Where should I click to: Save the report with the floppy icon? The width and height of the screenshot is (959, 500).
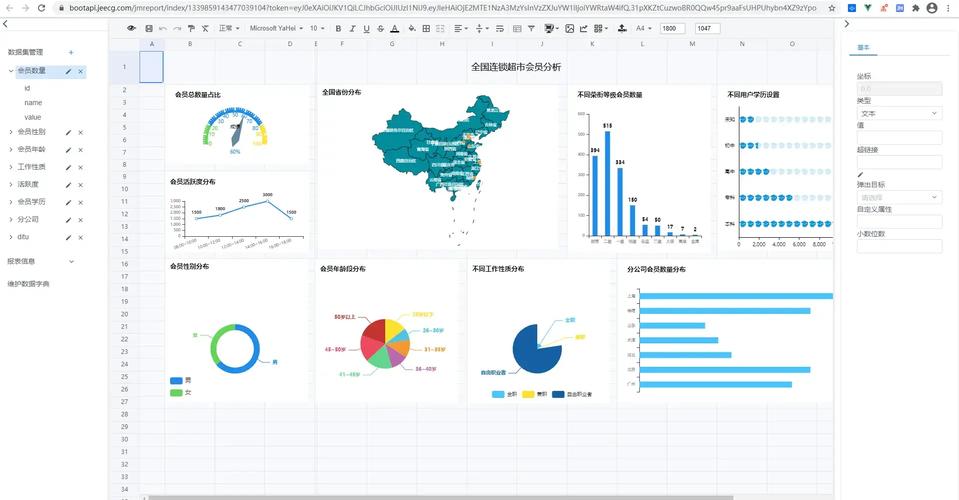(149, 28)
